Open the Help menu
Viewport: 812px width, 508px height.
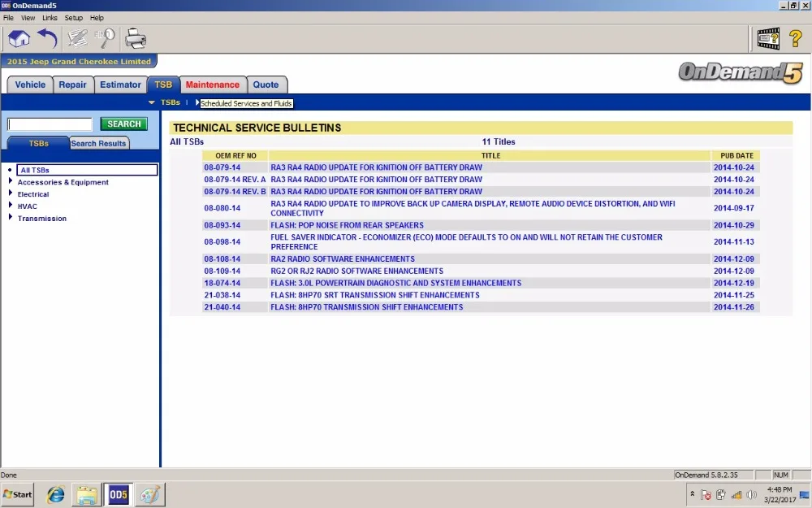click(97, 18)
